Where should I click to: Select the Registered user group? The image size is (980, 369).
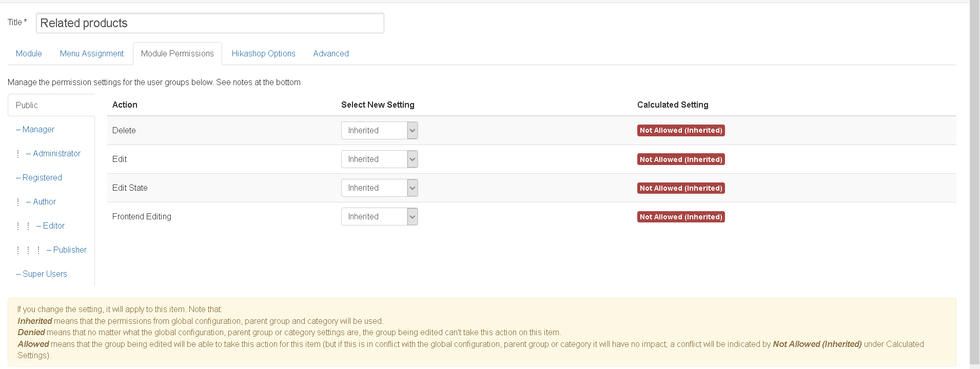tap(42, 178)
